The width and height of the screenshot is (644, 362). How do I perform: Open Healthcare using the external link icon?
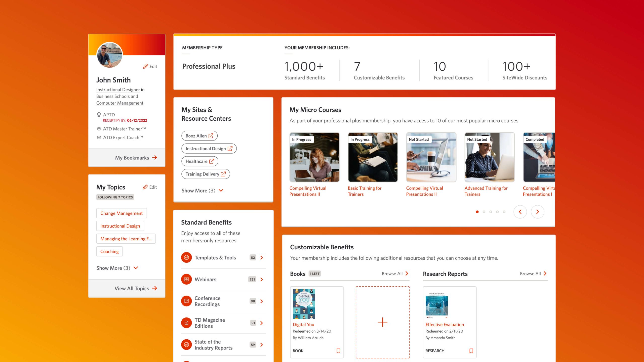[x=211, y=161]
